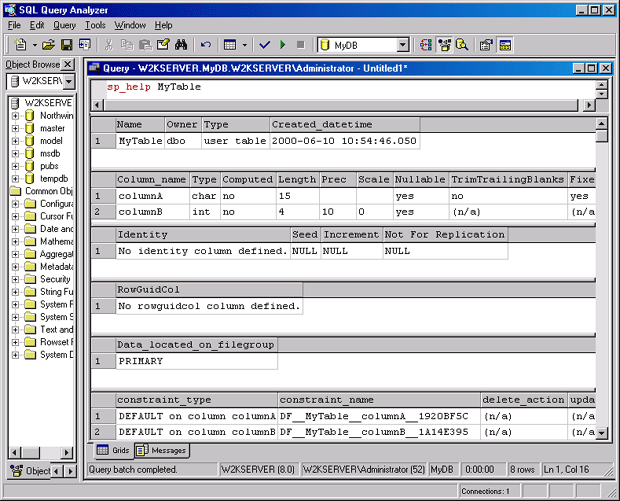Click the Cancel Query stop square icon
This screenshot has height=501, width=620.
pos(301,45)
